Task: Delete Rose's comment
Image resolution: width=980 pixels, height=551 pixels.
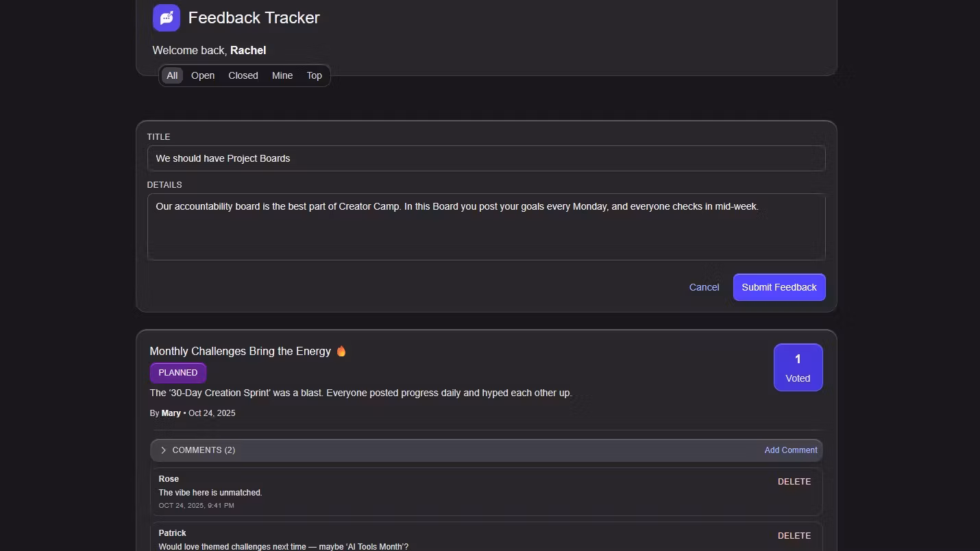Action: (794, 482)
